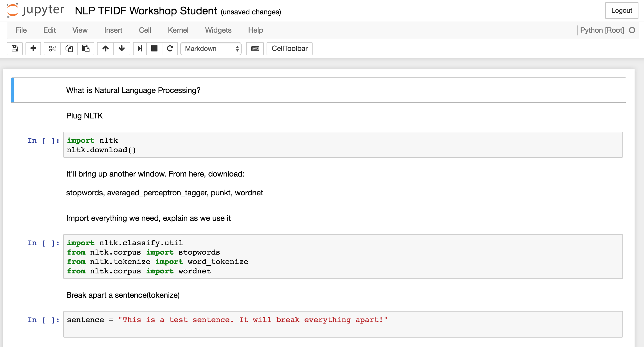
Task: Click the 'stopwords, averaged_perceptron_tagger, punkt, wordnet' line
Action: tap(164, 193)
